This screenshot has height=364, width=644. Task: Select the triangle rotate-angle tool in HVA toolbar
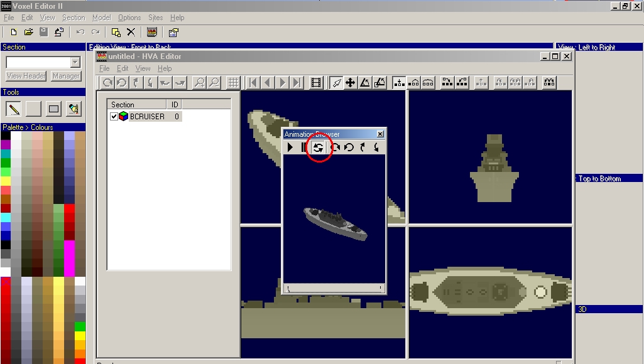[364, 83]
